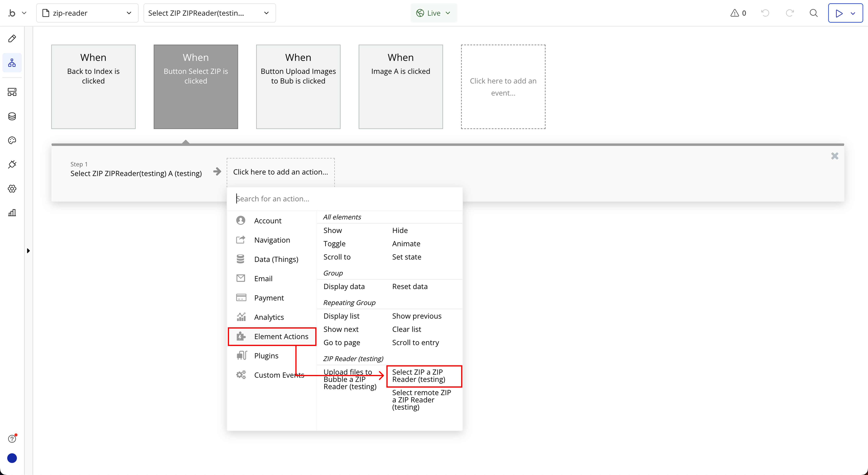The image size is (868, 475).
Task: Select the Data (Things) category
Action: (x=276, y=259)
